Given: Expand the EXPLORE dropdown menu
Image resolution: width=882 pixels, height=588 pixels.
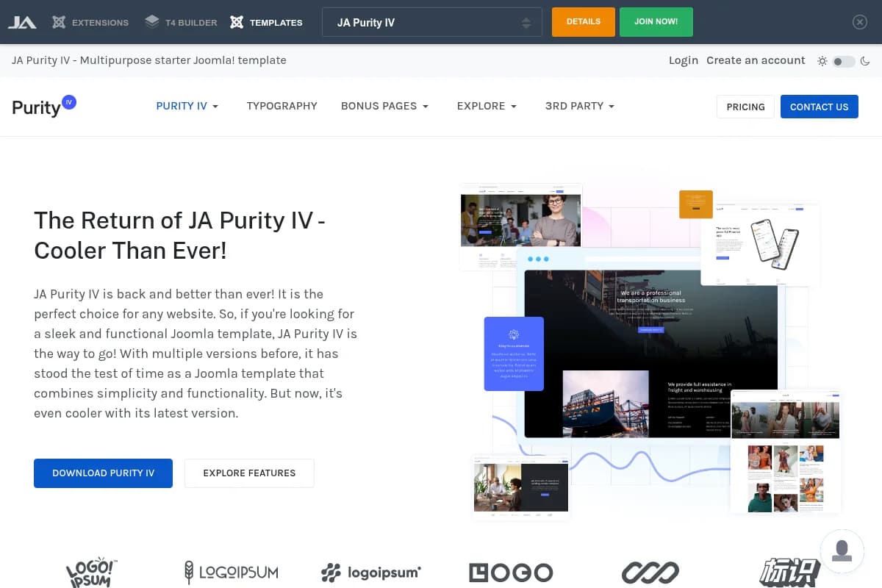Looking at the screenshot, I should coord(486,106).
